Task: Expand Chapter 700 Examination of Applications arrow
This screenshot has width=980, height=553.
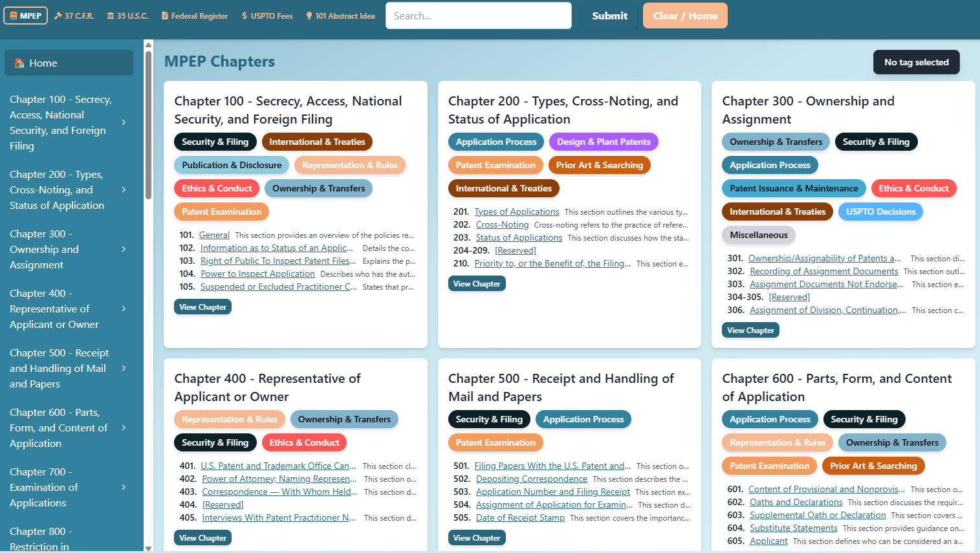Action: coord(124,487)
